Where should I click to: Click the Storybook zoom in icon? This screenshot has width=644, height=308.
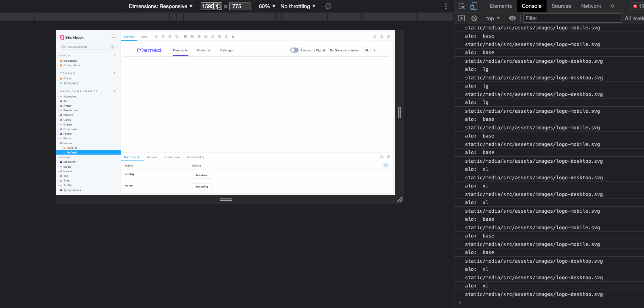pyautogui.click(x=163, y=37)
